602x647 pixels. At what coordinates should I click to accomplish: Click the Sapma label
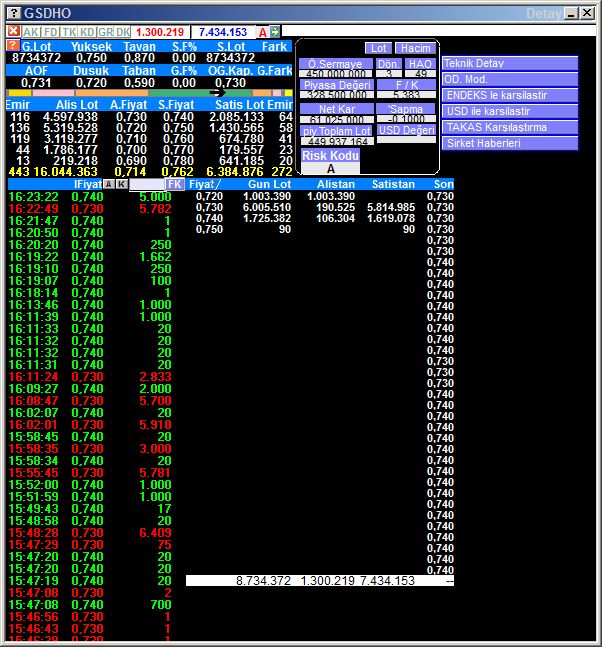pyautogui.click(x=406, y=109)
